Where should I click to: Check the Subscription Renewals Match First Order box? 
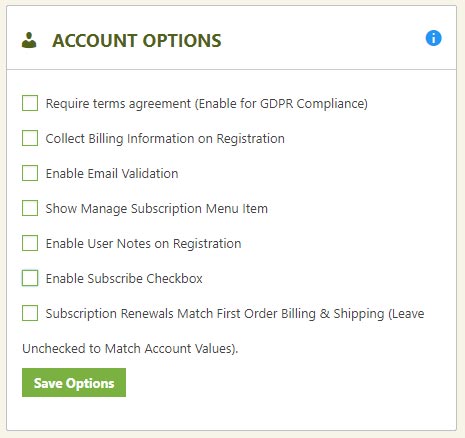pyautogui.click(x=30, y=313)
